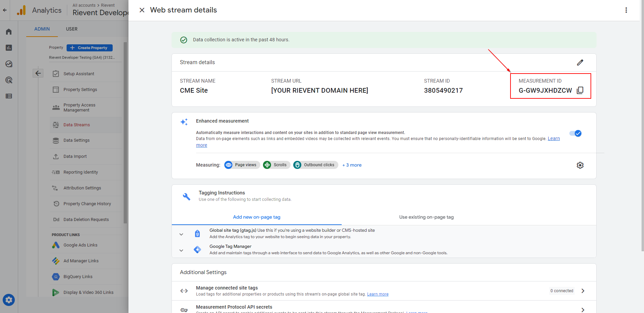Click the Page views measuring chip
Image resolution: width=644 pixels, height=313 pixels.
tap(242, 165)
